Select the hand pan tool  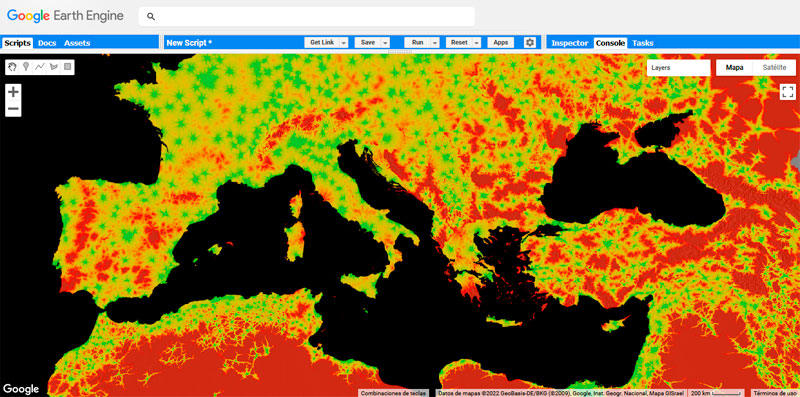pyautogui.click(x=12, y=67)
